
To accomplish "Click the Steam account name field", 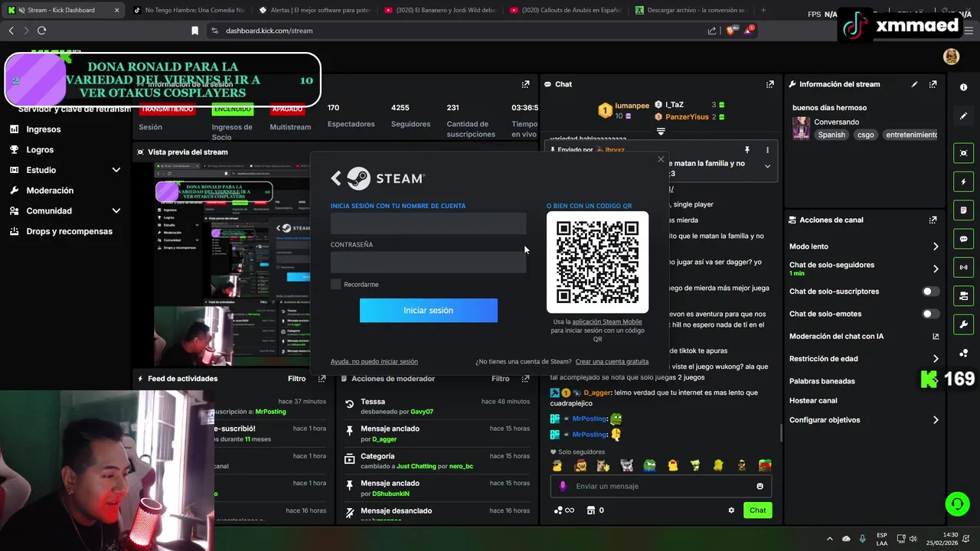I will (428, 223).
